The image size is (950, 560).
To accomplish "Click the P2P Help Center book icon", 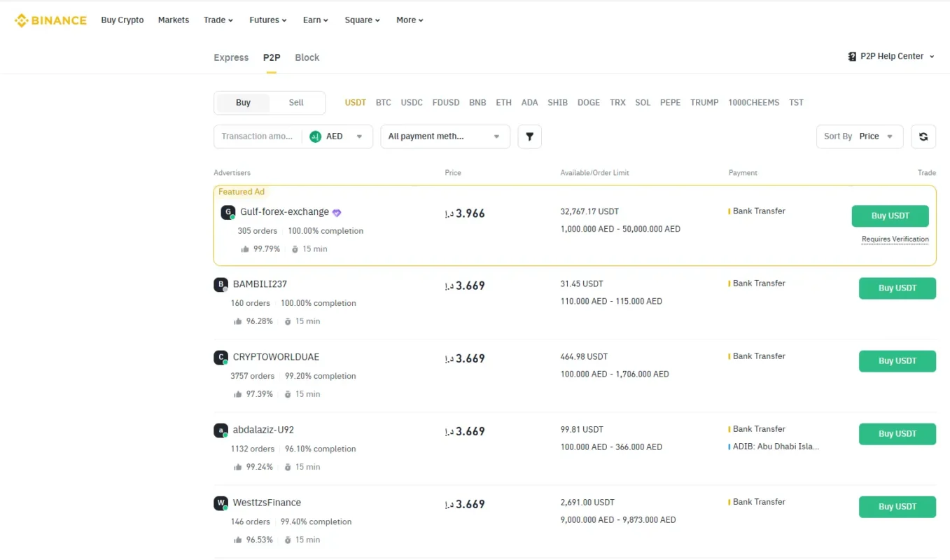I will (852, 57).
